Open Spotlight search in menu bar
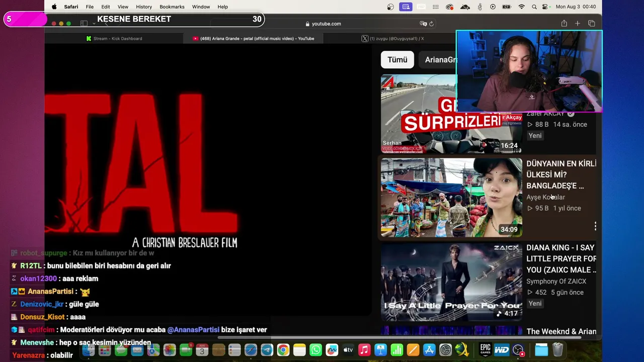Image resolution: width=644 pixels, height=362 pixels. pyautogui.click(x=534, y=7)
